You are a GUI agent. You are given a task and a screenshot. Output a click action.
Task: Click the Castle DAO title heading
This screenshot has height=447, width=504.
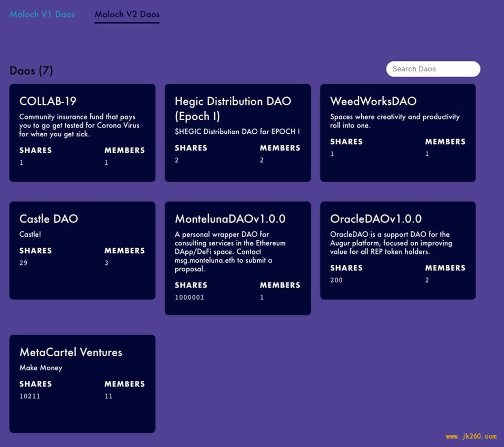(49, 219)
